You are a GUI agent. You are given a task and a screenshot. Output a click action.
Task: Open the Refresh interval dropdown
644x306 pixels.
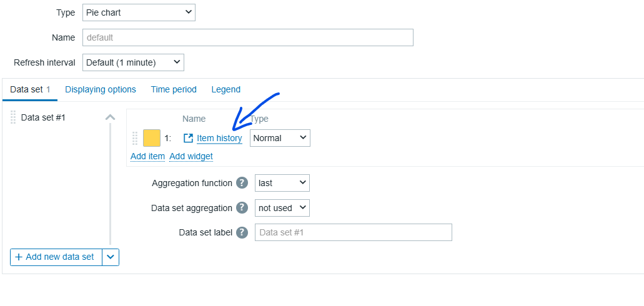[133, 62]
